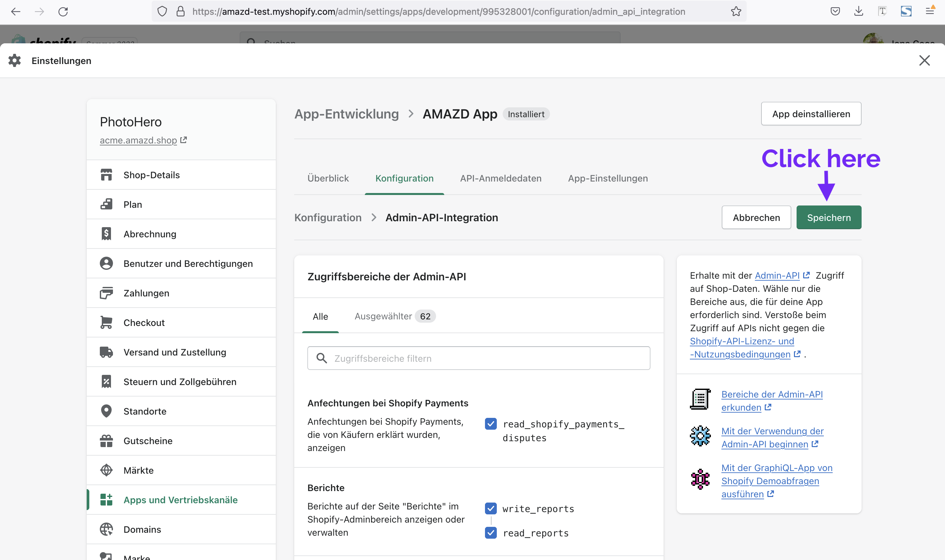Click the Versand und Zustellung truck icon
Screen dimensions: 945x560
pyautogui.click(x=106, y=352)
